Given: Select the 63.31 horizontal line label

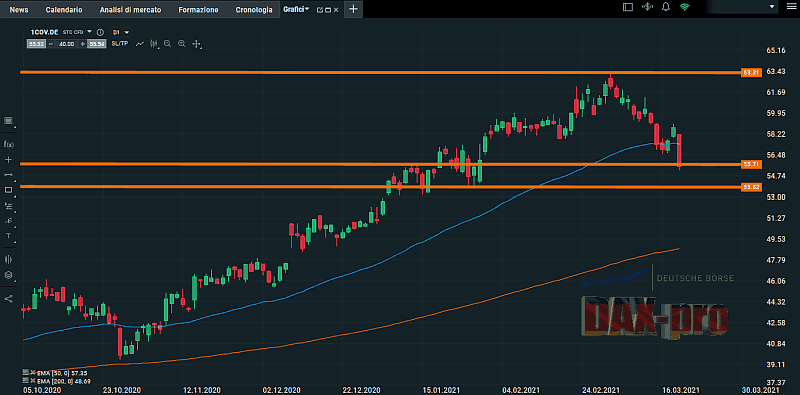Looking at the screenshot, I should click(752, 73).
